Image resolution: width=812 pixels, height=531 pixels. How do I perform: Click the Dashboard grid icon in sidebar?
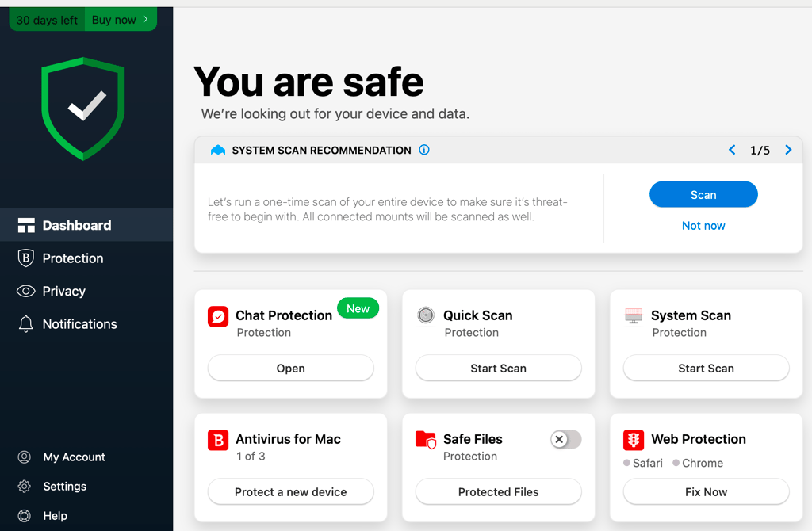coord(26,225)
